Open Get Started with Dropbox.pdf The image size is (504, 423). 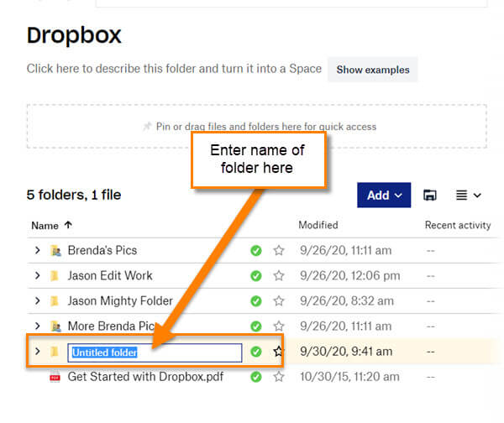[145, 377]
